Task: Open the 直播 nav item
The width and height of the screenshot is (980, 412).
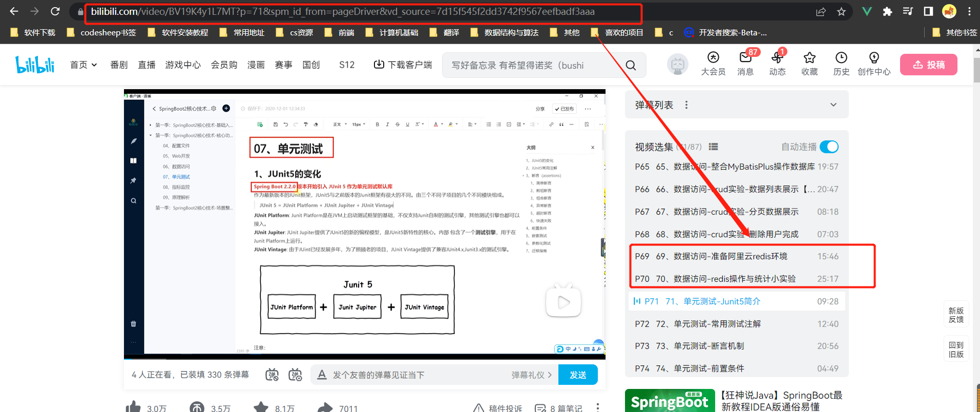Action: 147,65
